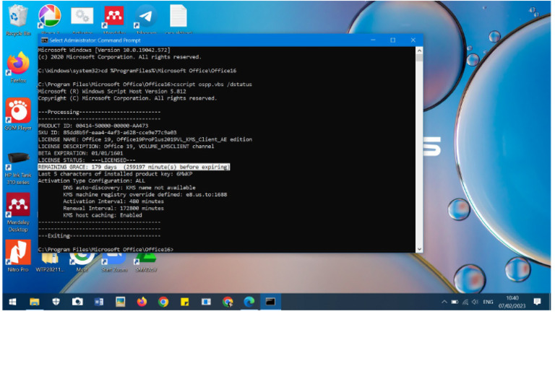
Task: Click the Command Prompt title bar icon
Action: (45, 40)
